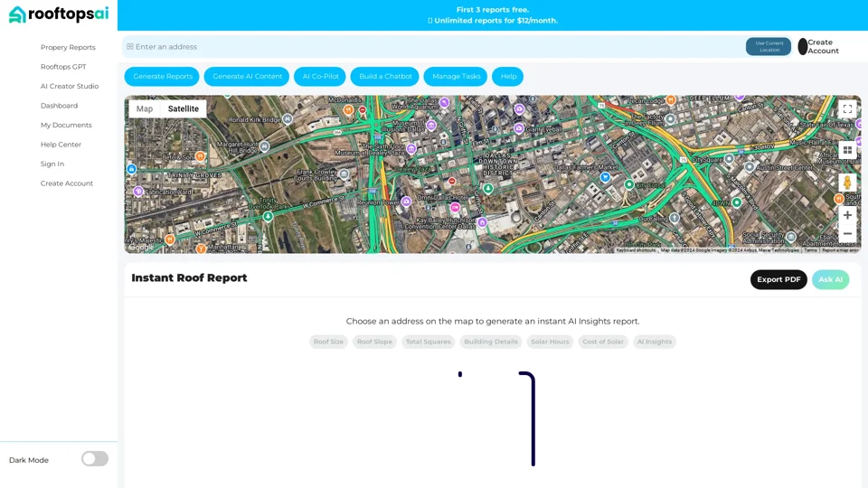
Task: Click Social Security Administration marker
Action: point(791,237)
